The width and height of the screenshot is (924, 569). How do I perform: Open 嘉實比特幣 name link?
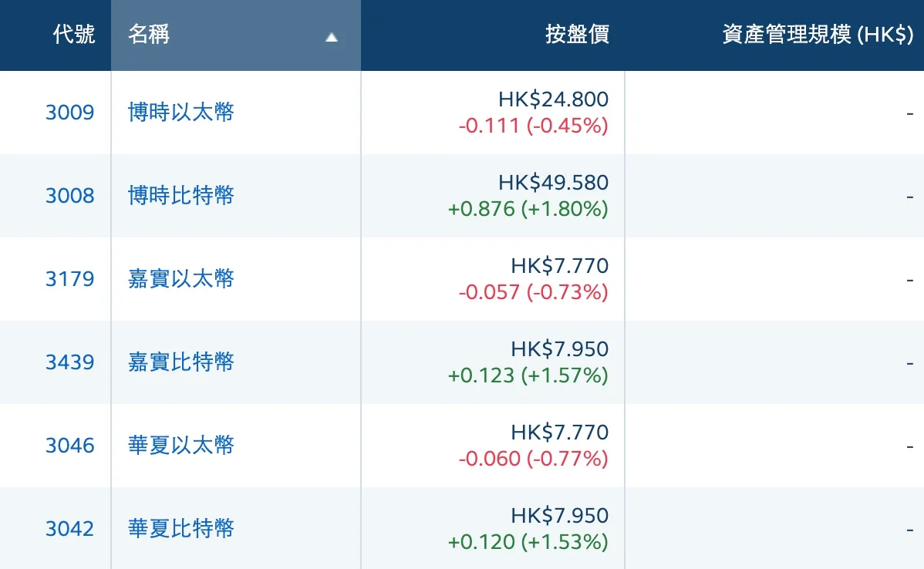181,362
